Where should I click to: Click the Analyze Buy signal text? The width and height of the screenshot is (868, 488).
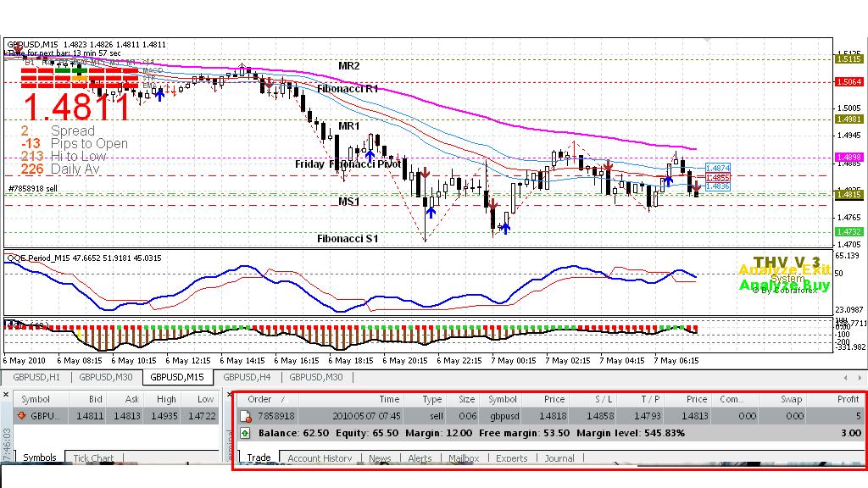pos(784,286)
